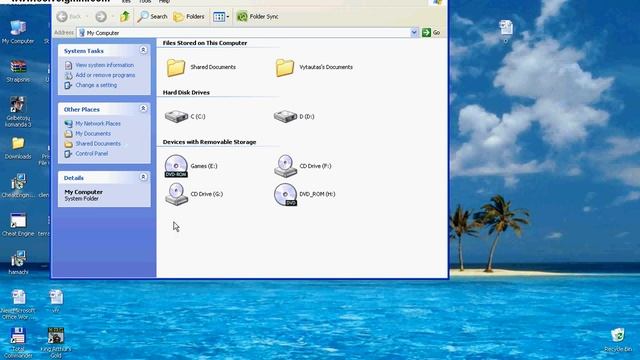Select My Computer desktop icon
The width and height of the screenshot is (640, 360).
(18, 28)
